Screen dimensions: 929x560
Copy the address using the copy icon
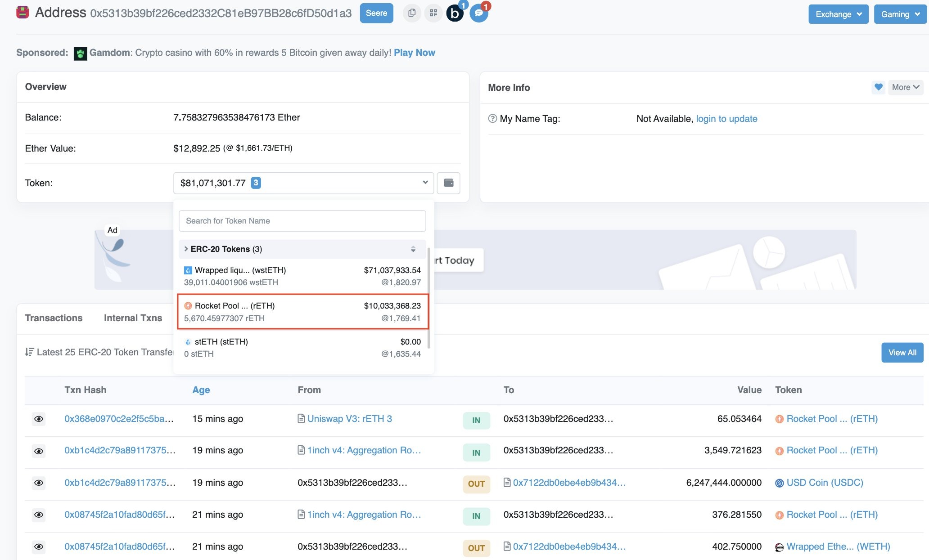click(x=411, y=13)
